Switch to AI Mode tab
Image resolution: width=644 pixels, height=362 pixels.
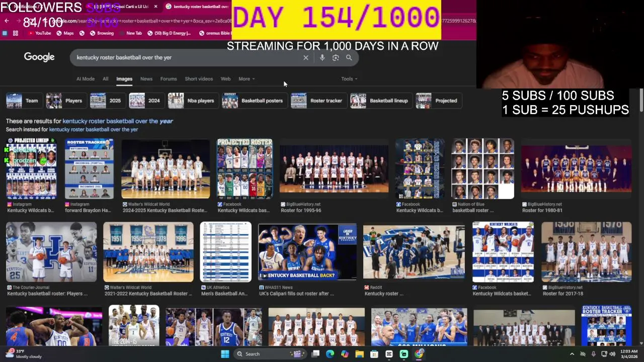(x=85, y=79)
